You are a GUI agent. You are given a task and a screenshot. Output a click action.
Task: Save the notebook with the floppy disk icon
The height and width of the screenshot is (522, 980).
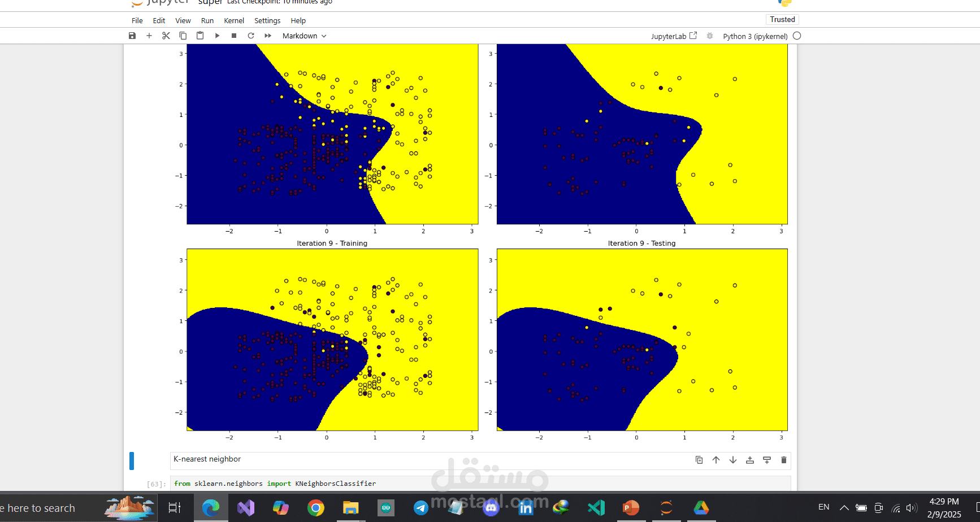[x=132, y=36]
